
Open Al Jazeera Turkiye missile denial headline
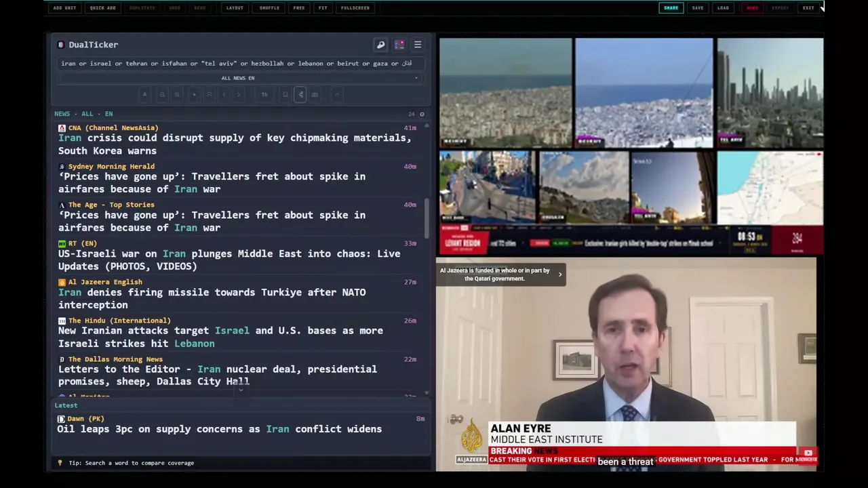pos(212,299)
